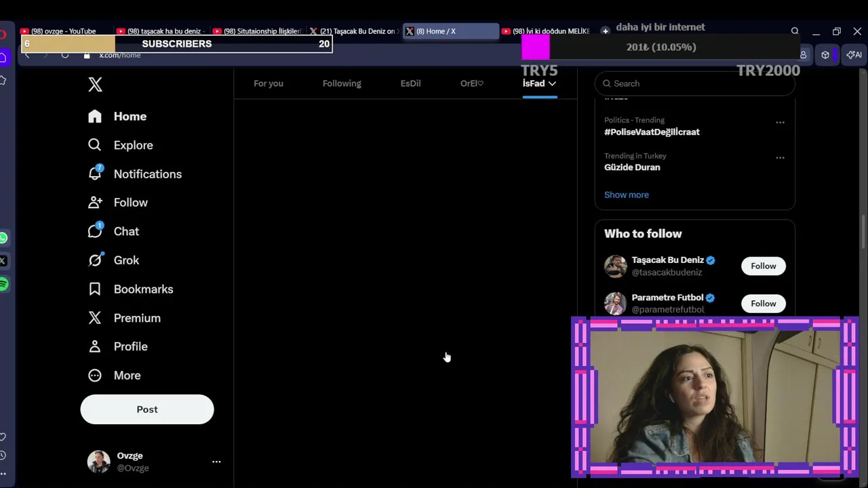Open options for Güzide Duran trend

[780, 158]
